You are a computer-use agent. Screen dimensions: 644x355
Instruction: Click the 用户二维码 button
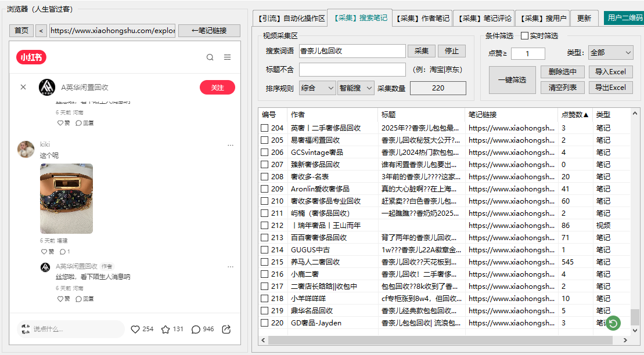point(624,18)
